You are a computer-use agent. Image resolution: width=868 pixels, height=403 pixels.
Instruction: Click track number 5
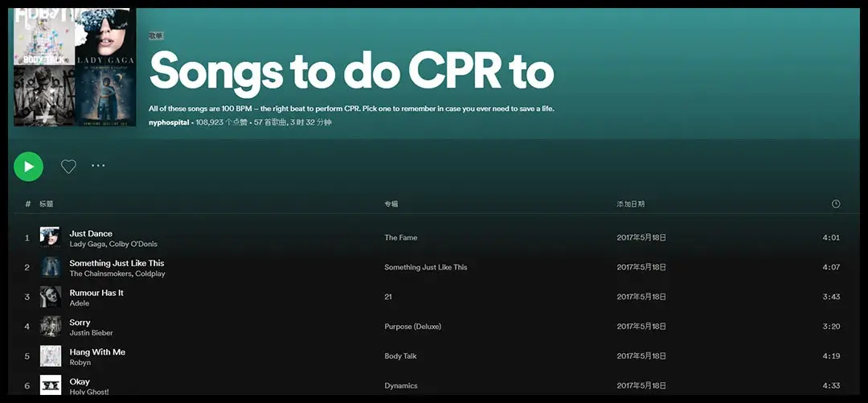coord(27,356)
